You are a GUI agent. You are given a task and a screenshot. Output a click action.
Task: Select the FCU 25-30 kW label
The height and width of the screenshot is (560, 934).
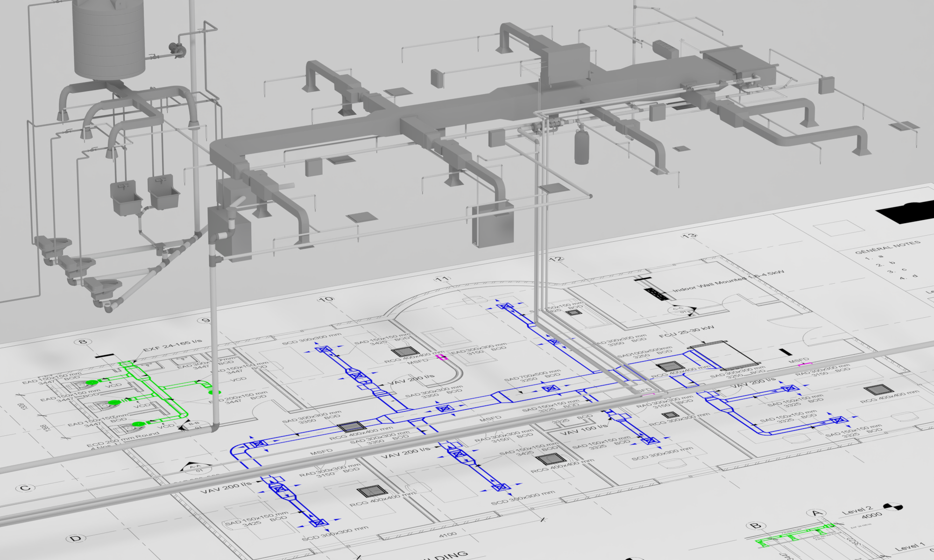pos(686,332)
